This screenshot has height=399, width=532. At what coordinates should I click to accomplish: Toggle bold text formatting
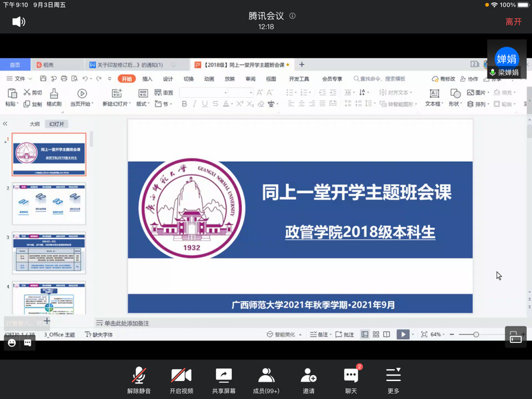click(x=185, y=104)
